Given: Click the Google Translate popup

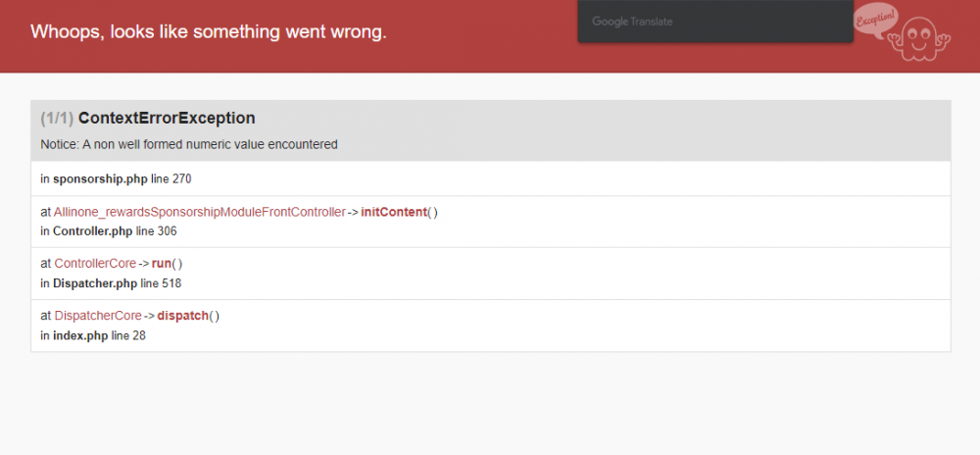Looking at the screenshot, I should coord(715,22).
